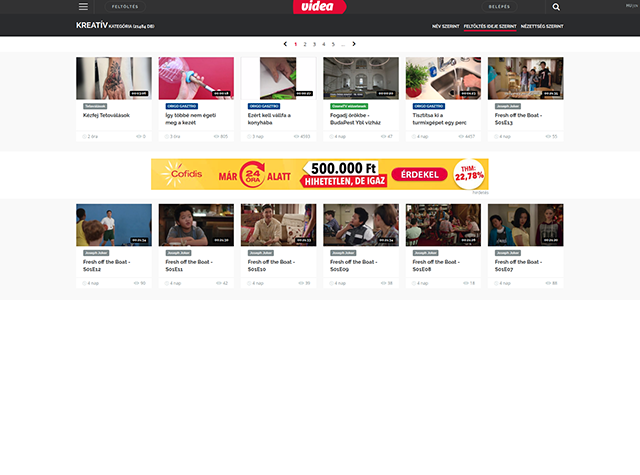
Task: Open the hamburger menu icon
Action: [83, 7]
